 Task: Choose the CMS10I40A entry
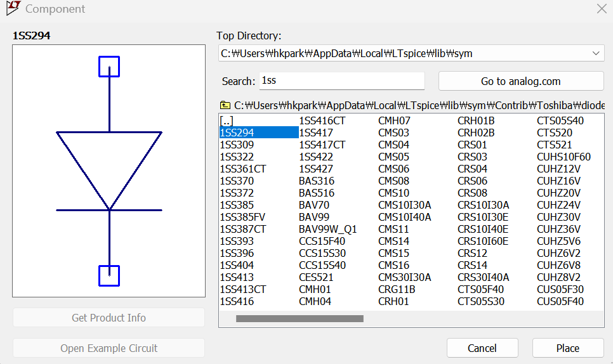(405, 217)
